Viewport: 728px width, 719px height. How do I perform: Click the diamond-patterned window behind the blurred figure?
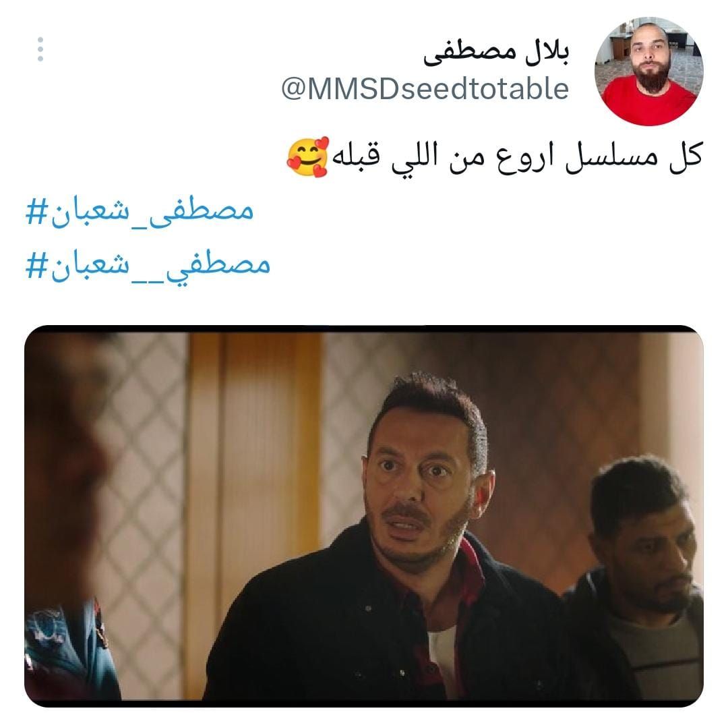pos(140,465)
